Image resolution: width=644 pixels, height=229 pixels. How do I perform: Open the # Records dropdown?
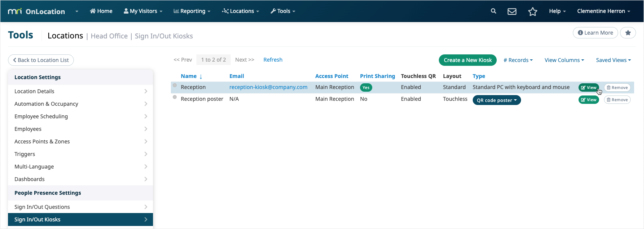click(x=518, y=60)
